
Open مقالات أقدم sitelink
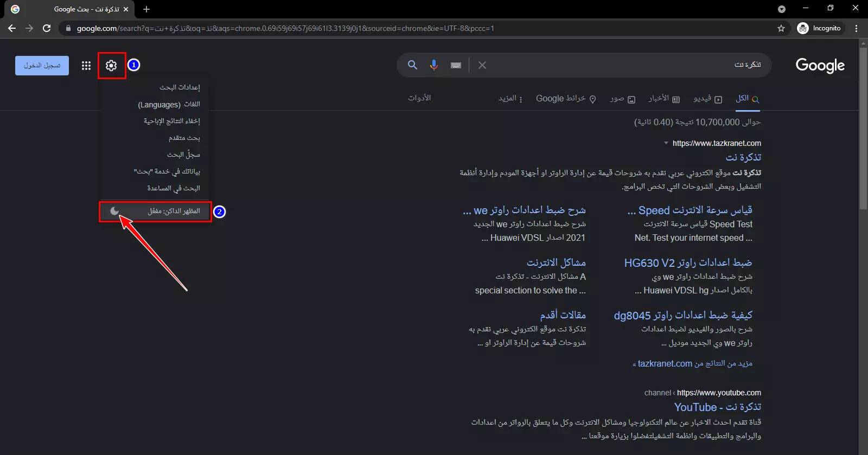(563, 316)
